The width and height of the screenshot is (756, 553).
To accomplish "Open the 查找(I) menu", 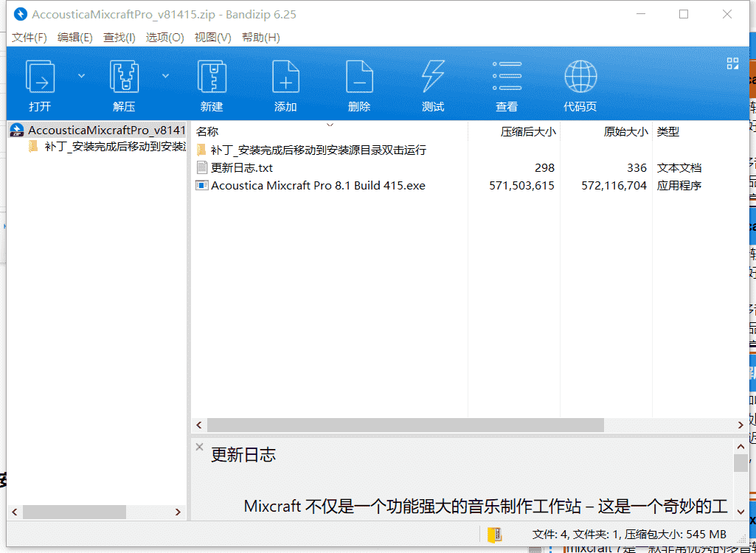I will pyautogui.click(x=119, y=38).
